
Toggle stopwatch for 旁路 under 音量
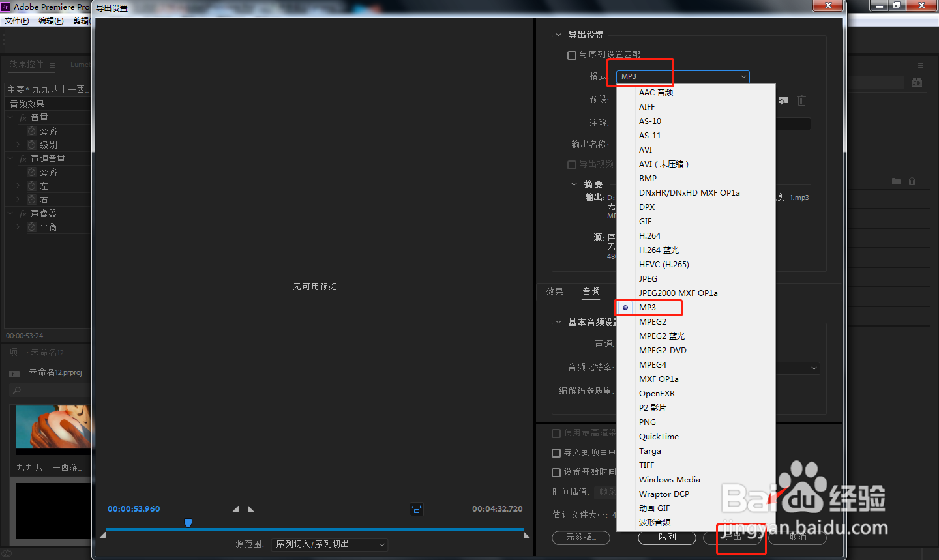31,131
